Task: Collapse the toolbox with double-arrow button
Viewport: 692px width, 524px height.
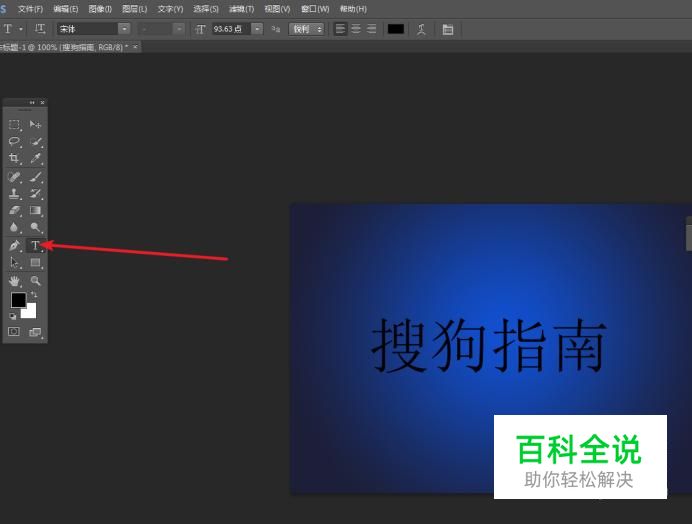Action: tap(32, 102)
